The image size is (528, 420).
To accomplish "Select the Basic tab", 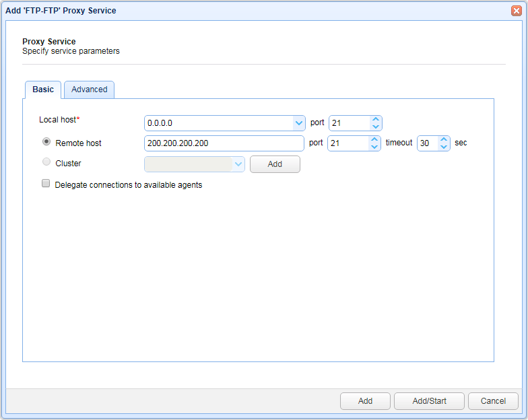I will (43, 90).
